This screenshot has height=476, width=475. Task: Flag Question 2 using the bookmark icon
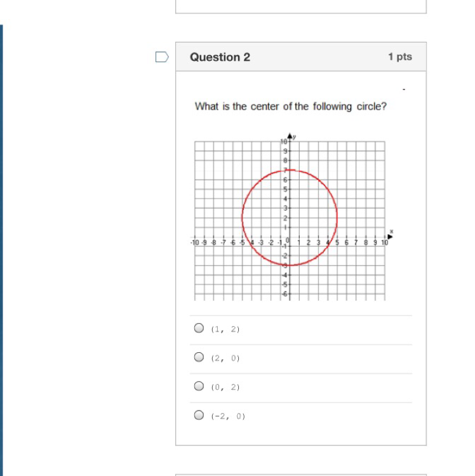(x=162, y=56)
